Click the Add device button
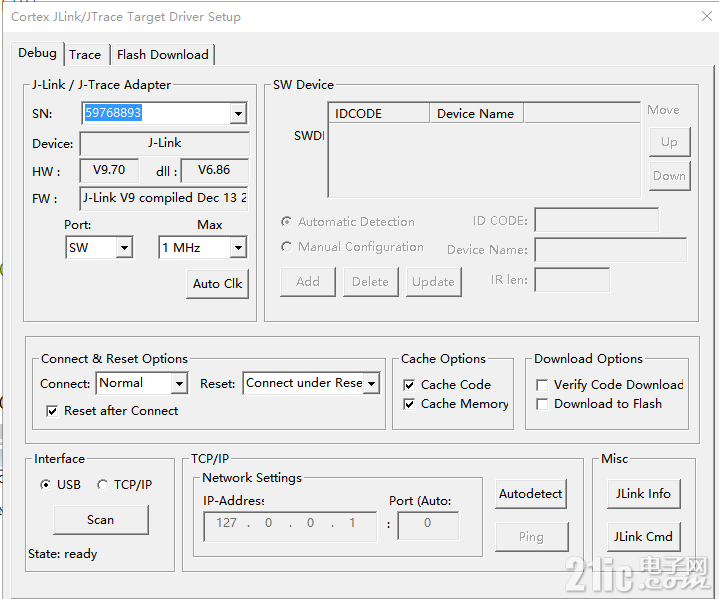The width and height of the screenshot is (719, 599). point(308,282)
